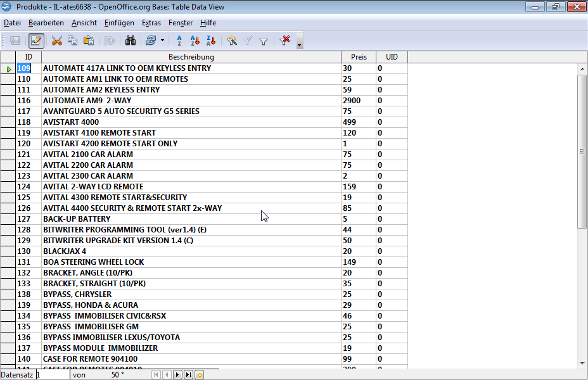Sort ascending using the toolbar icon
The width and height of the screenshot is (588, 380).
[x=195, y=41]
